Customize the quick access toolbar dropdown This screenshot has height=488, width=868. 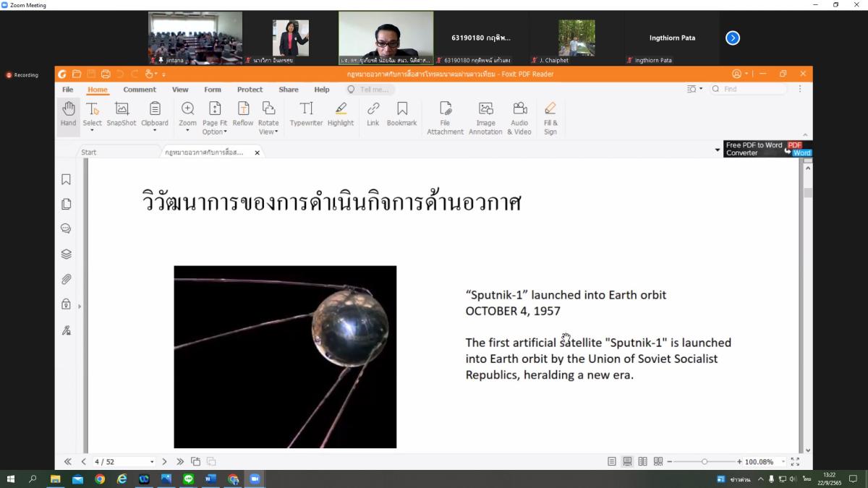[x=163, y=74]
